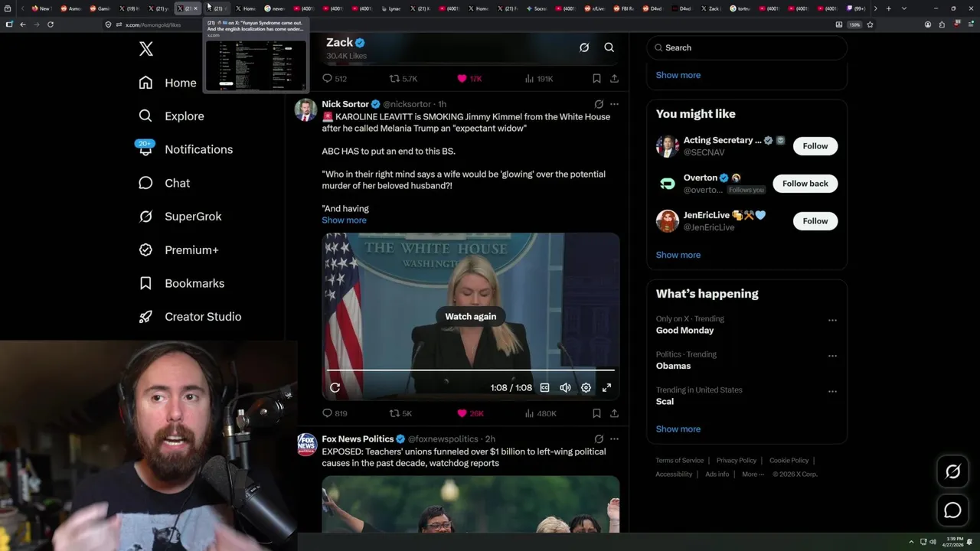Toggle captions on the video player
Viewport: 980px width, 551px height.
[x=545, y=388]
